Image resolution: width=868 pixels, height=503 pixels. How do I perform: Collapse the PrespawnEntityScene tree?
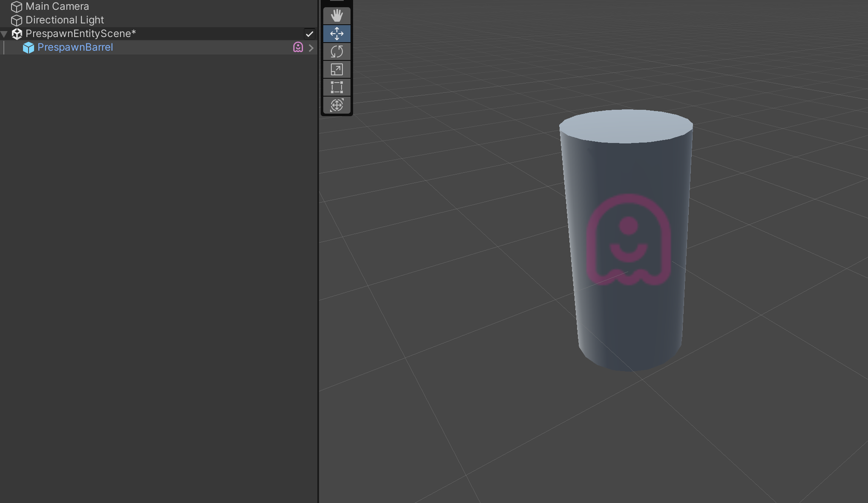[4, 34]
